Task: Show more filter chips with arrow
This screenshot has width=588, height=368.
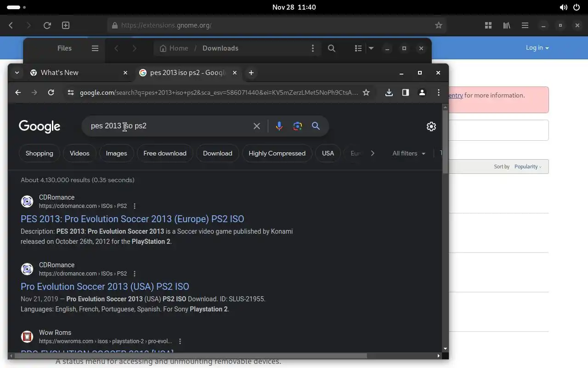Action: tap(373, 153)
